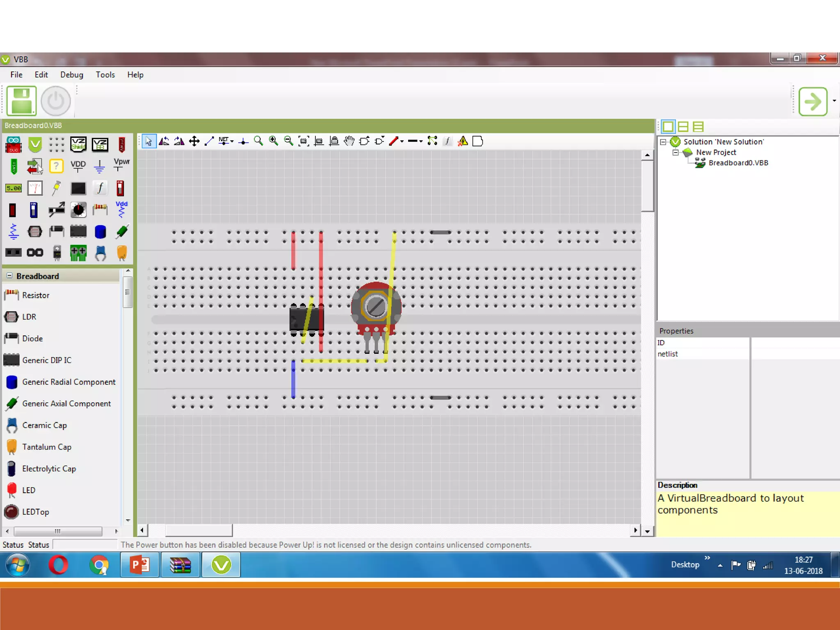Pick the Arduino board icon in palette
The height and width of the screenshot is (630, 840).
click(14, 145)
